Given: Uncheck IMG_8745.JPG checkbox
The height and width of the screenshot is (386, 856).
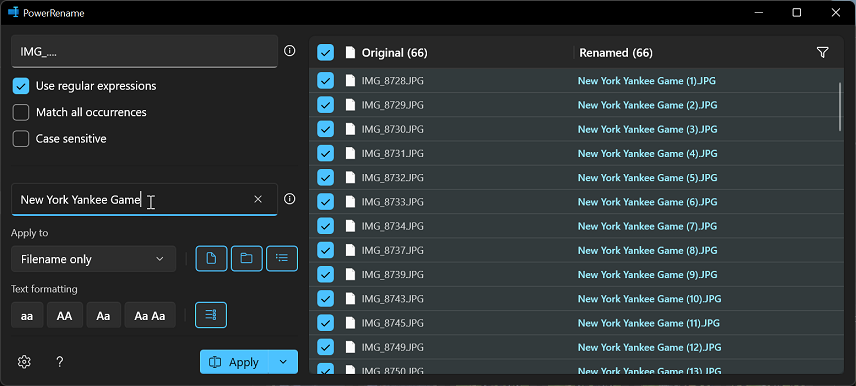Looking at the screenshot, I should (325, 323).
